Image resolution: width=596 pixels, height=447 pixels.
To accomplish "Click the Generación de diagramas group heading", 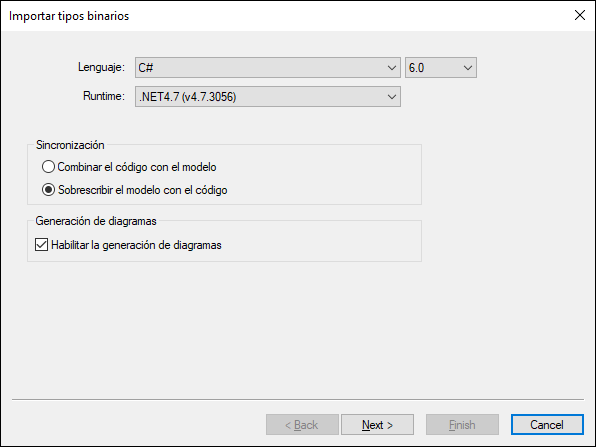I will (x=96, y=221).
